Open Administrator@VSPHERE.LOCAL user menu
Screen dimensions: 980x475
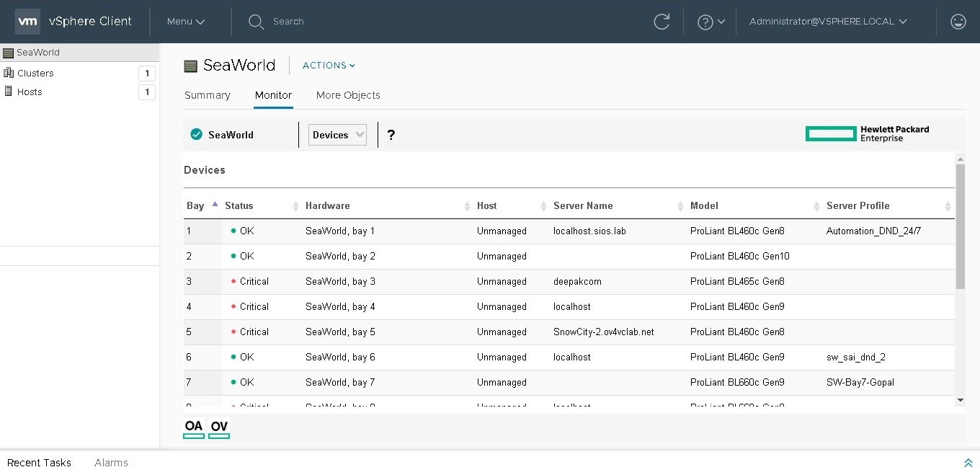827,22
